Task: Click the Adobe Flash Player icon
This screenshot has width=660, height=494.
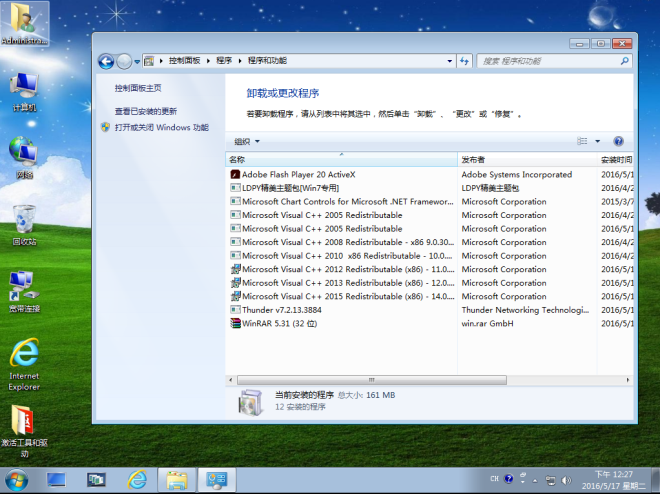Action: pyautogui.click(x=235, y=174)
